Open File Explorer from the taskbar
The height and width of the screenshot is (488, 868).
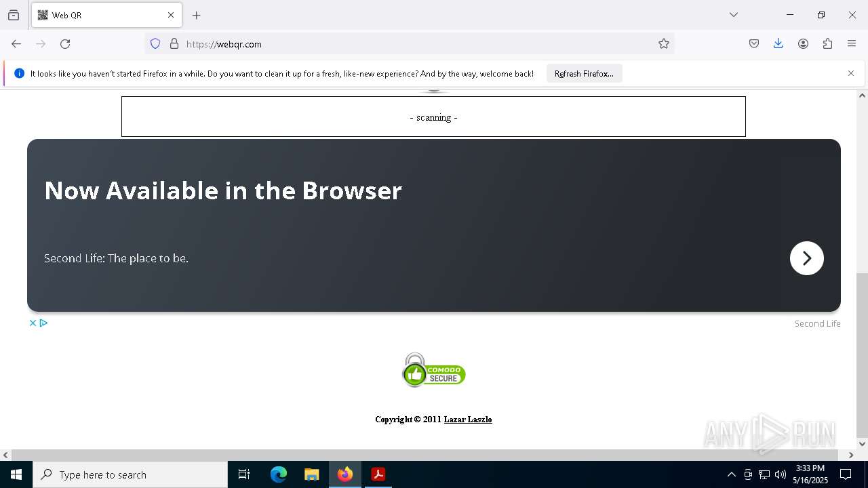[x=312, y=474]
